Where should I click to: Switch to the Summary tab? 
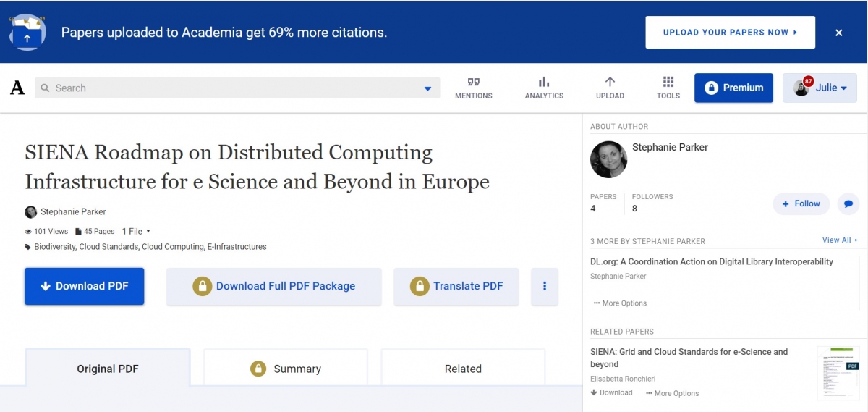click(x=286, y=369)
